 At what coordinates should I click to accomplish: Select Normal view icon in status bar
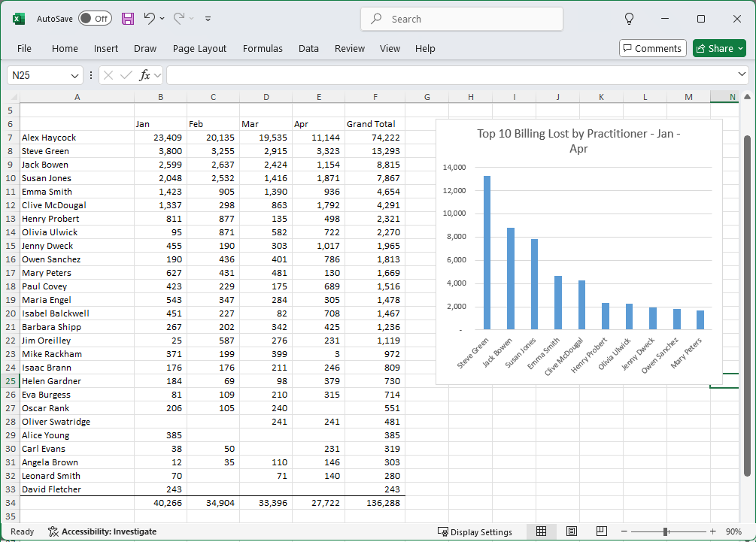click(x=541, y=531)
